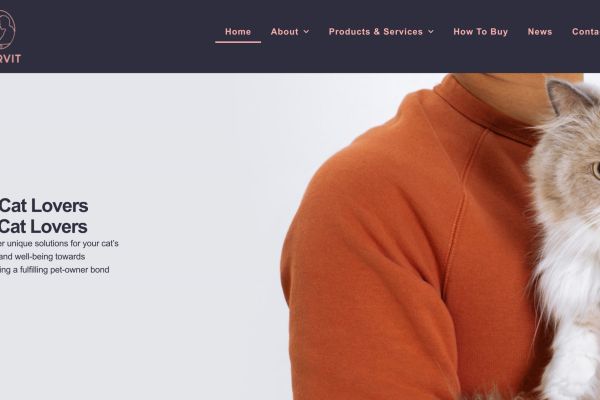Screen dimensions: 600x400
Task: Click the "unique solutions for your cat's" text
Action: [x=63, y=243]
